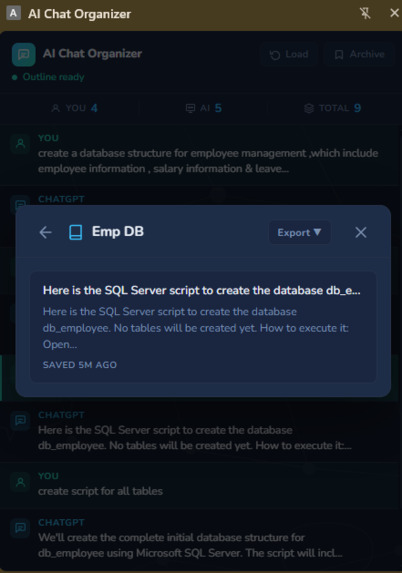Go back with the arrow in Emp DB dialog
402x573 pixels.
coord(46,232)
